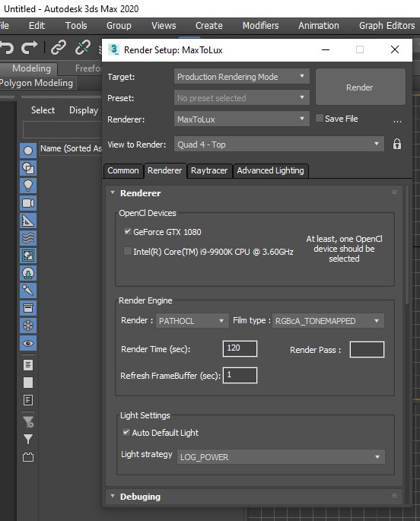Switch to the Common tab
Viewport: 420px width, 521px height.
tap(123, 170)
